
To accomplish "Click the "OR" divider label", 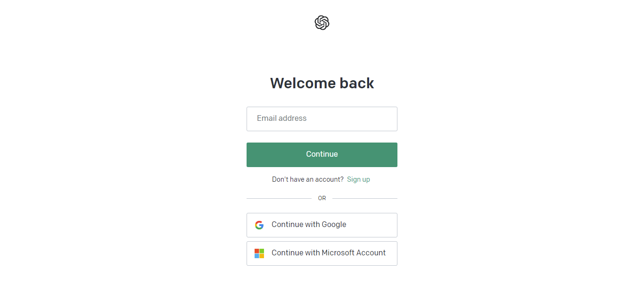I will point(322,198).
